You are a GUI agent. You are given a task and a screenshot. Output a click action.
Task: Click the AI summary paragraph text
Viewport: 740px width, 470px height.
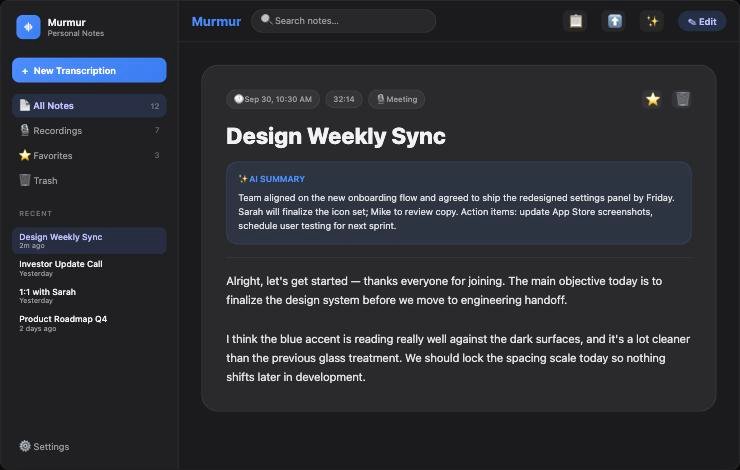point(456,211)
